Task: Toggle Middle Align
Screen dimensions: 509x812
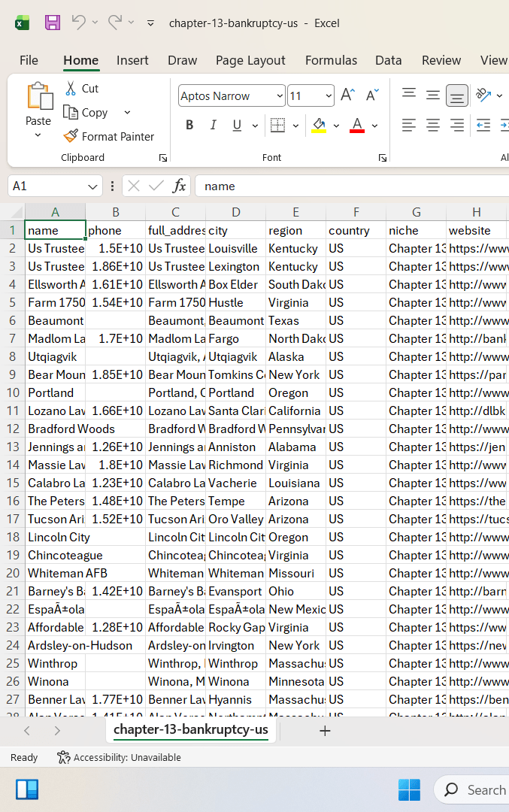Action: [x=433, y=95]
